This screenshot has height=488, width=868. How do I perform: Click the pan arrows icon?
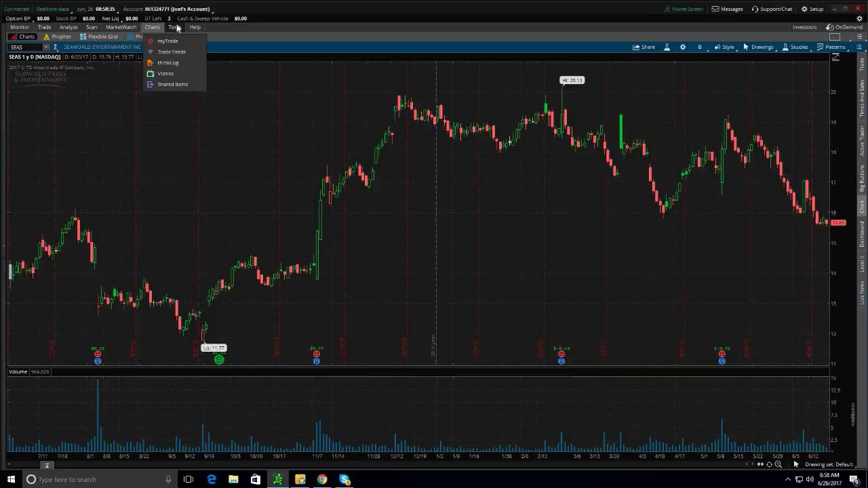pyautogui.click(x=760, y=464)
